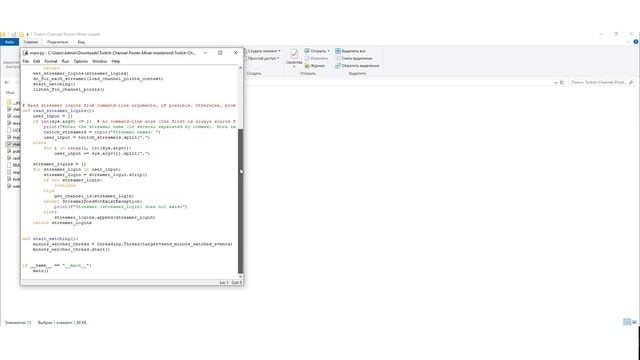Click the Explorer item count status text
Viewport: 640px width, 360px height.
[18, 322]
